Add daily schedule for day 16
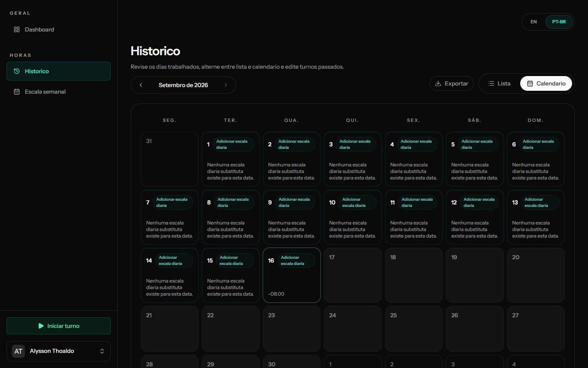This screenshot has width=588, height=368. (x=296, y=260)
